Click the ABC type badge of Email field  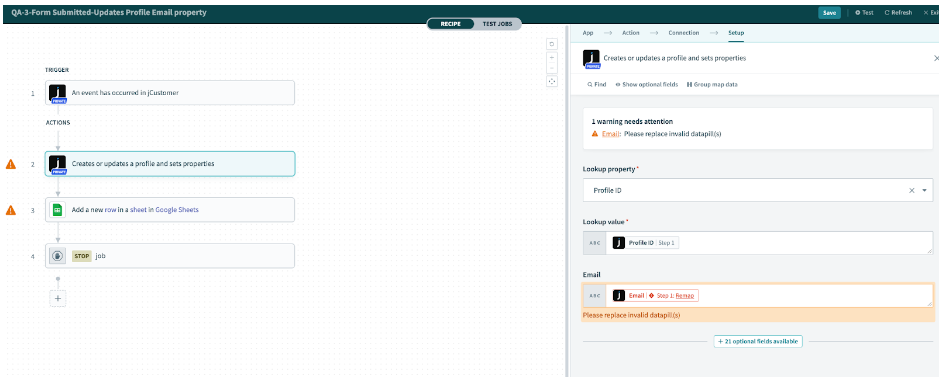(x=594, y=295)
